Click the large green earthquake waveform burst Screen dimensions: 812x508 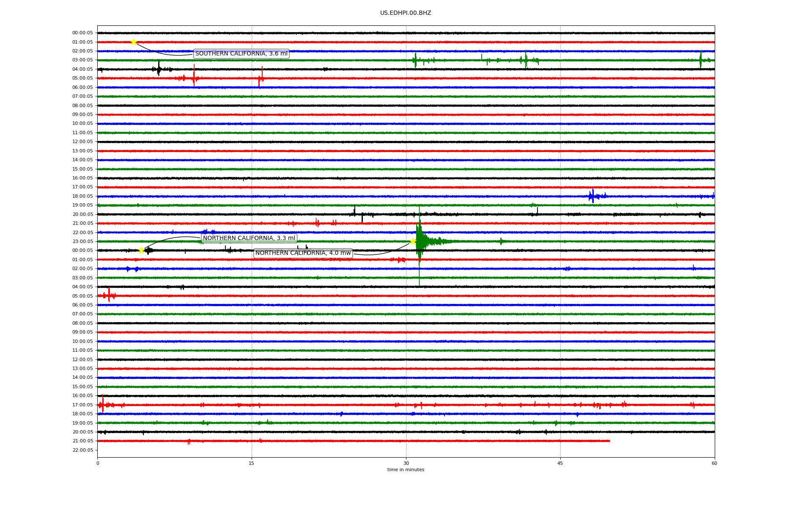point(420,241)
